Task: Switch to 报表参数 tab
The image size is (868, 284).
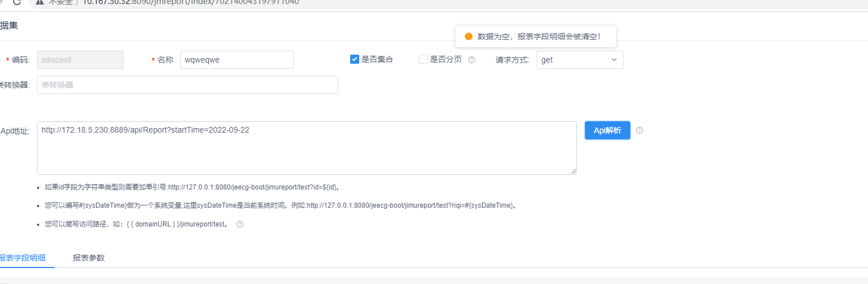Action: pyautogui.click(x=89, y=258)
